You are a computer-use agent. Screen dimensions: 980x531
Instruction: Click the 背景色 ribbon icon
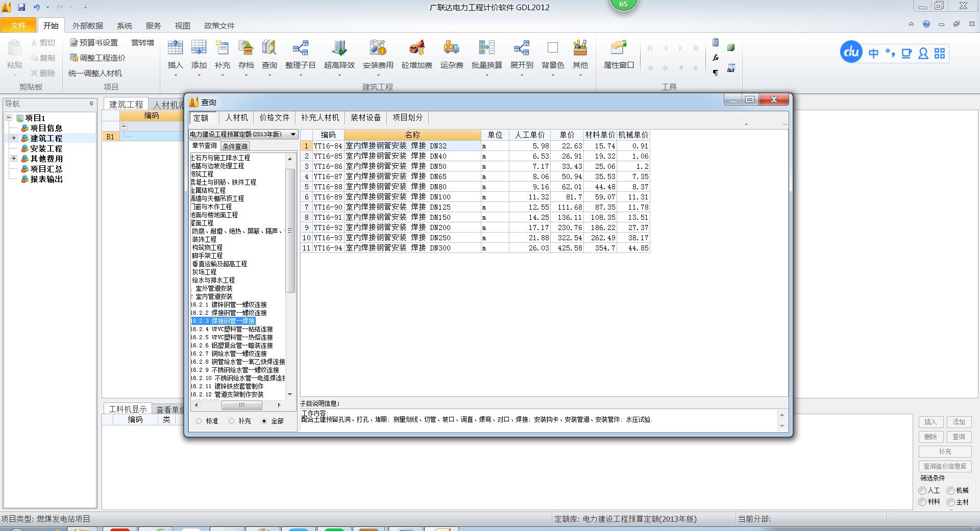tap(552, 48)
